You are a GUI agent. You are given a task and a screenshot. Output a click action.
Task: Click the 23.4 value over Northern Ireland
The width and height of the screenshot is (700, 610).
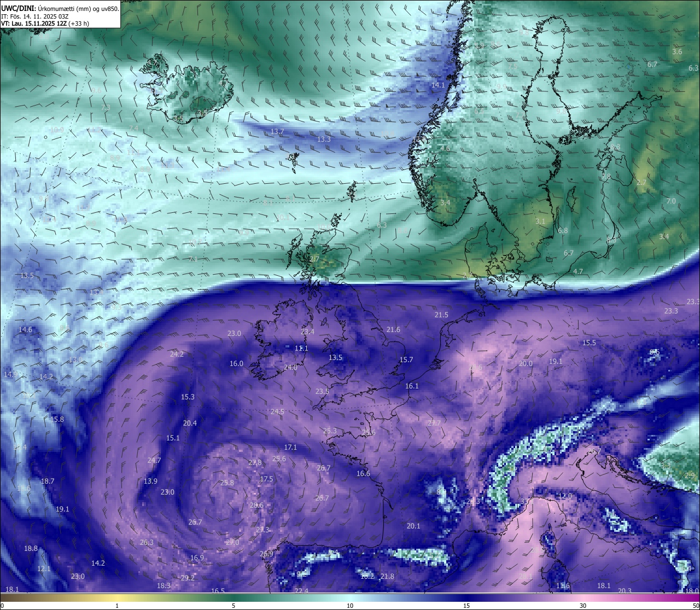307,332
